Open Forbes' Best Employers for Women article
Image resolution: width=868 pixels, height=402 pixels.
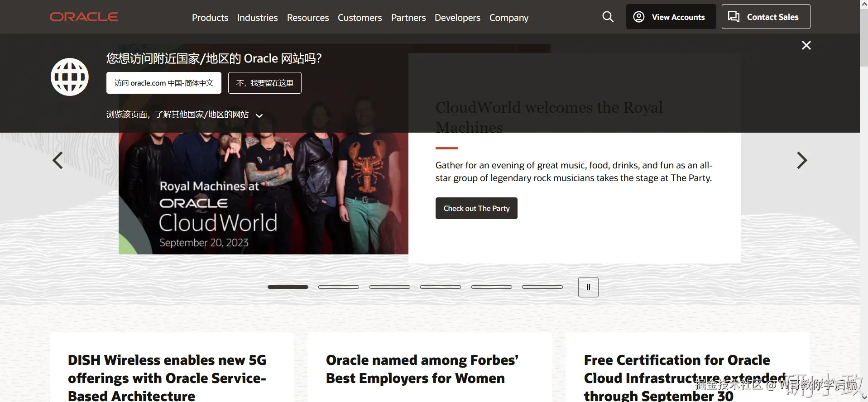pyautogui.click(x=422, y=369)
